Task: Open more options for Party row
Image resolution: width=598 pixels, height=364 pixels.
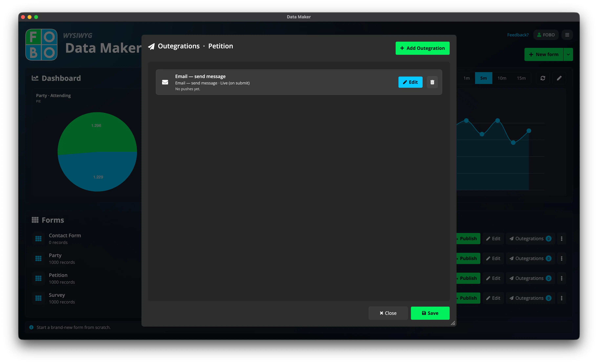Action: [561, 259]
